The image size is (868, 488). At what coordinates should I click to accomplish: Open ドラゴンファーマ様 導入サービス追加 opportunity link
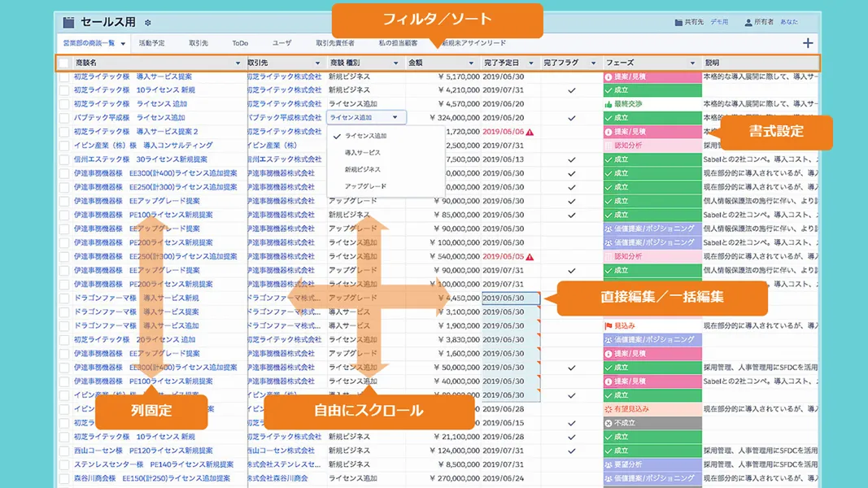pyautogui.click(x=136, y=326)
